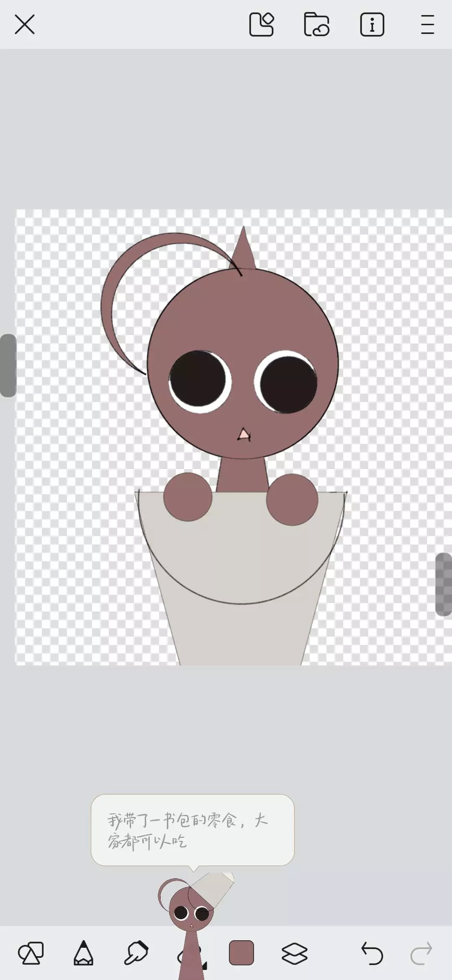Undo the last stroke
The image size is (452, 980).
tap(372, 954)
